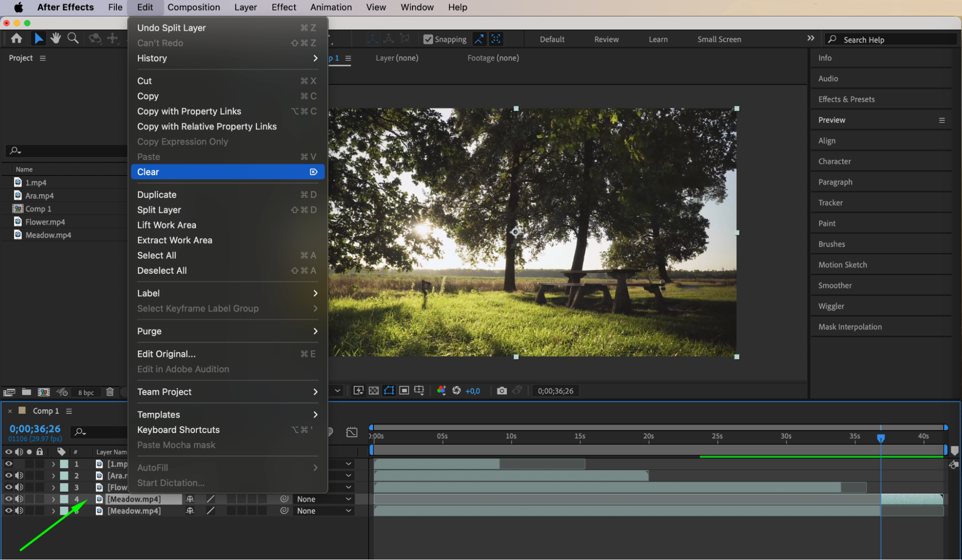Toggle transparency grid icon in viewer
The width and height of the screenshot is (962, 560).
pyautogui.click(x=373, y=391)
